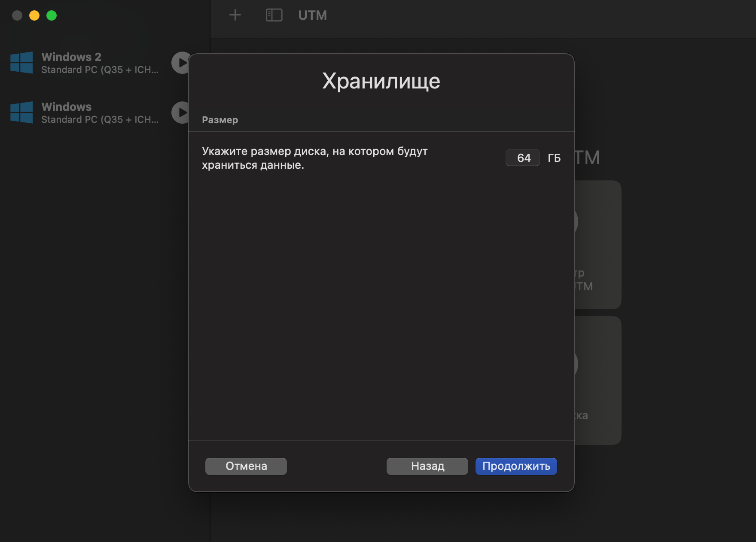
Task: Click the disk size description text
Action: (315, 158)
